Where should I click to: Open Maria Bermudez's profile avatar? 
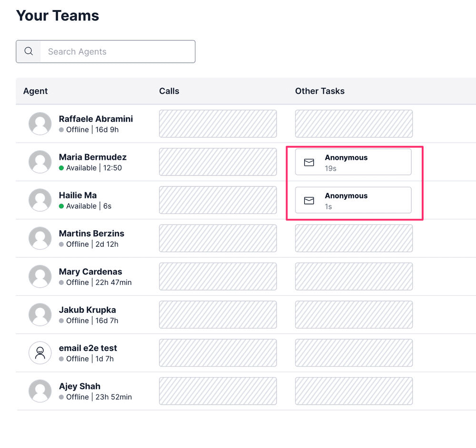coord(40,162)
